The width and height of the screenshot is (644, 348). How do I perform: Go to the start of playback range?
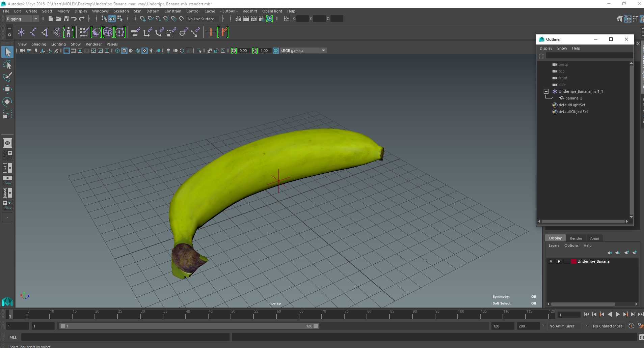point(587,314)
